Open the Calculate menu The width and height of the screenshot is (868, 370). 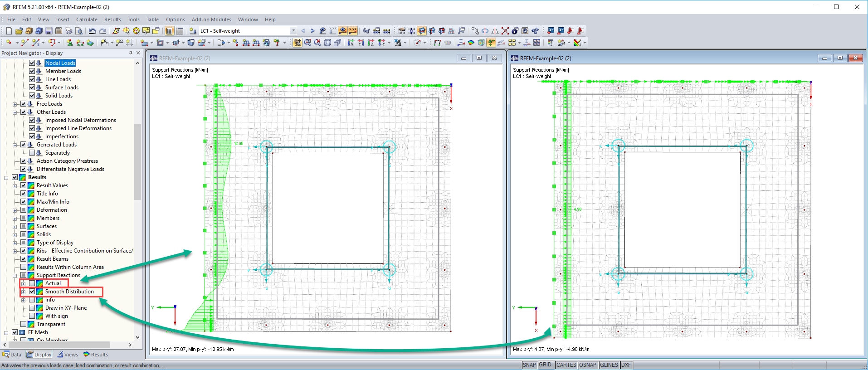coord(87,19)
